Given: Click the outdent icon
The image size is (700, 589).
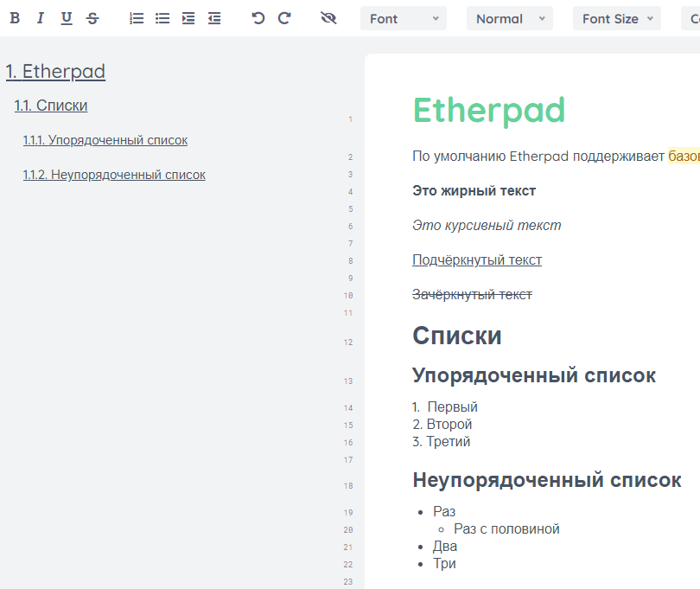Looking at the screenshot, I should click(x=214, y=18).
